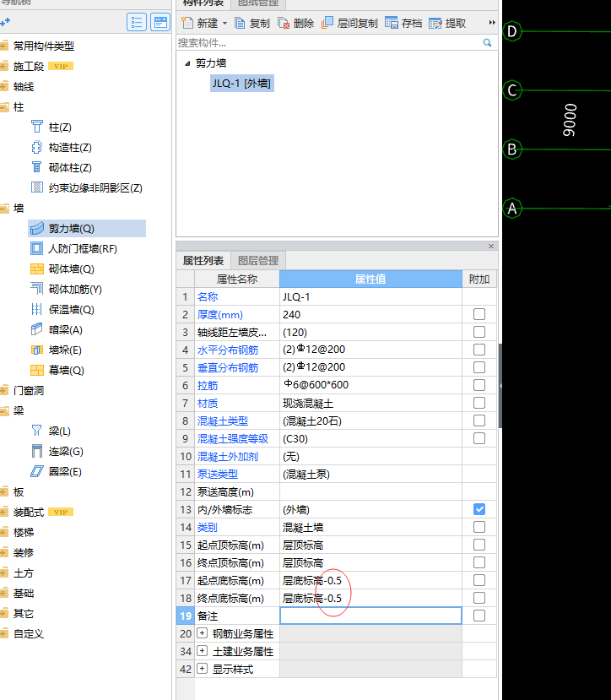
Task: Show more toolbar items via overflow arrows
Action: (492, 22)
